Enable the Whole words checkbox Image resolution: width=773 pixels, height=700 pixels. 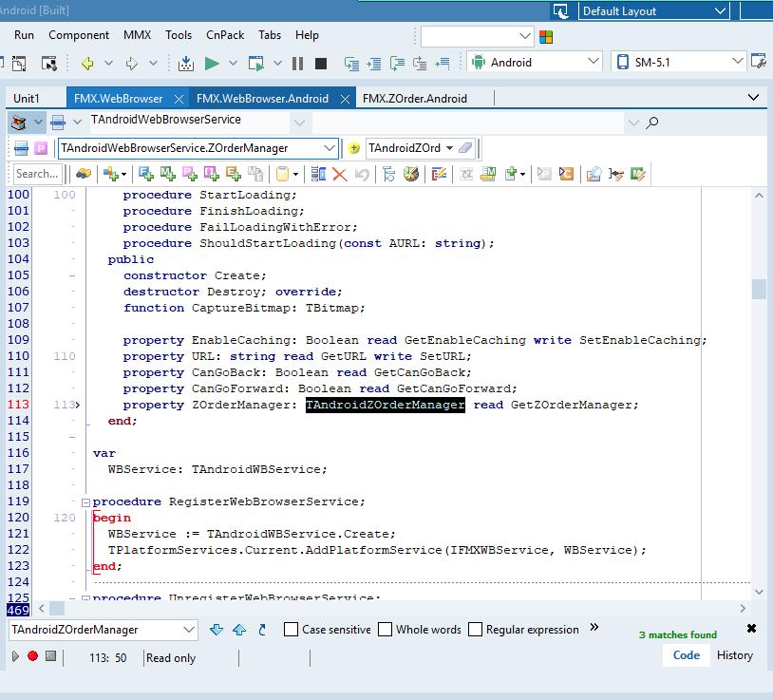pyautogui.click(x=385, y=630)
